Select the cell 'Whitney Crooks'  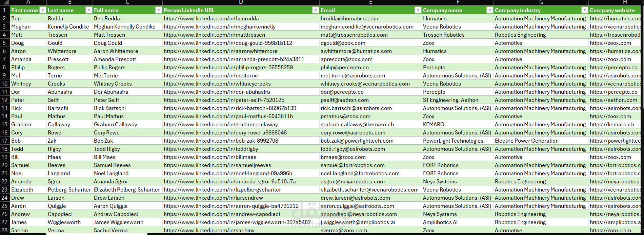[127, 84]
